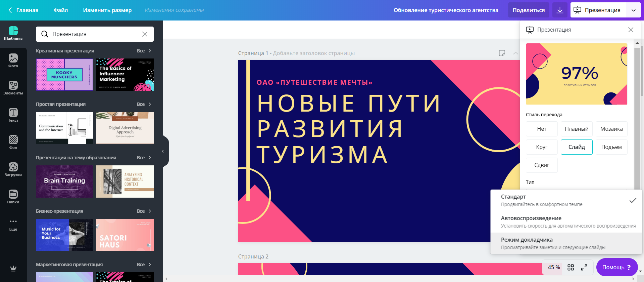Viewport: 644px width, 282px height.
Task: Click the download icon in top bar
Action: pos(560,10)
